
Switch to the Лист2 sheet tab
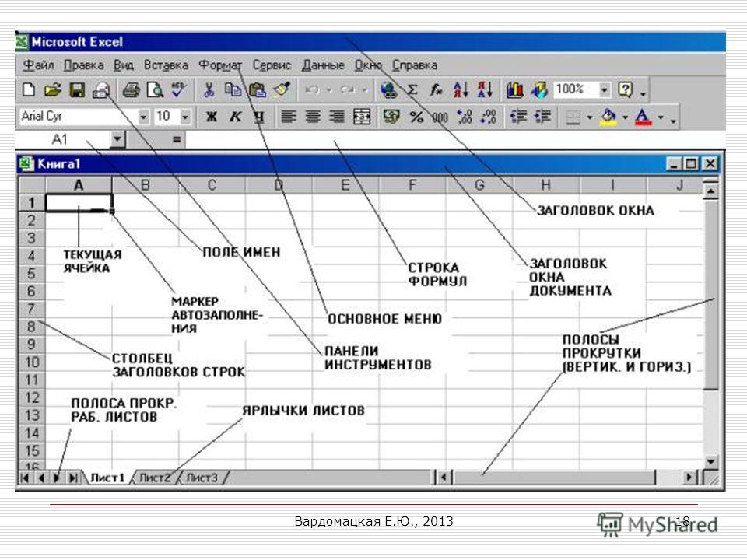pos(154,478)
